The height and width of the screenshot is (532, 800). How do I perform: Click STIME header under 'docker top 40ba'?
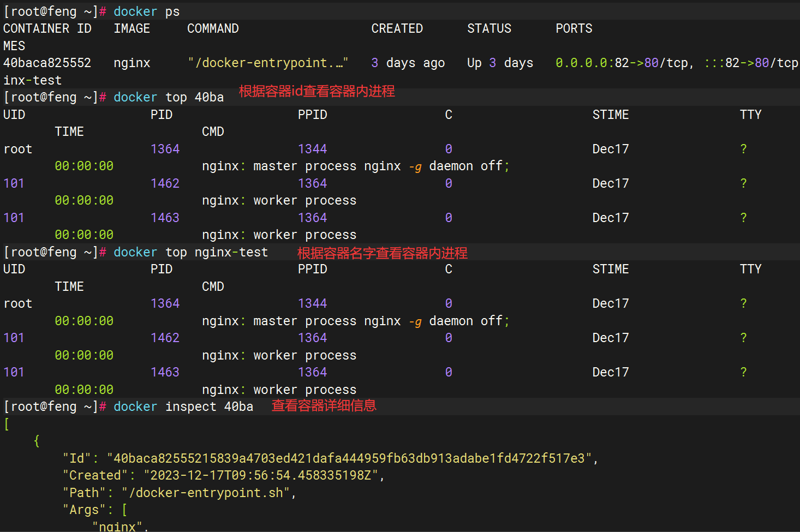pos(611,115)
